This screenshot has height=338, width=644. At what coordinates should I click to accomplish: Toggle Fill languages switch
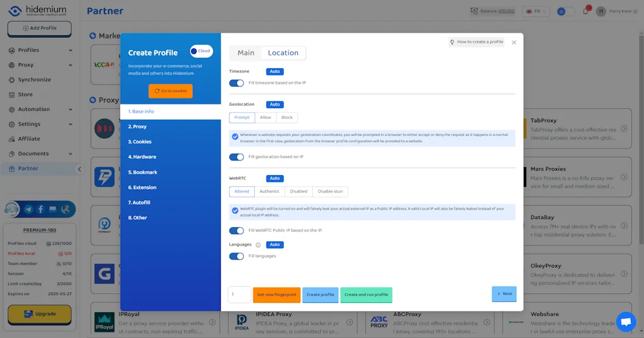tap(236, 256)
